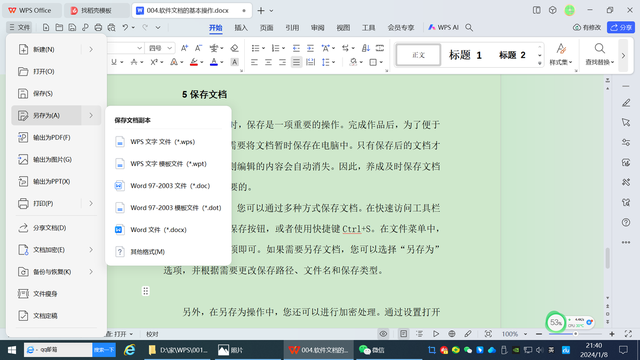Viewport: 640px width, 360px height.
Task: Expand the 另存为(A) submenu arrow
Action: tap(91, 116)
